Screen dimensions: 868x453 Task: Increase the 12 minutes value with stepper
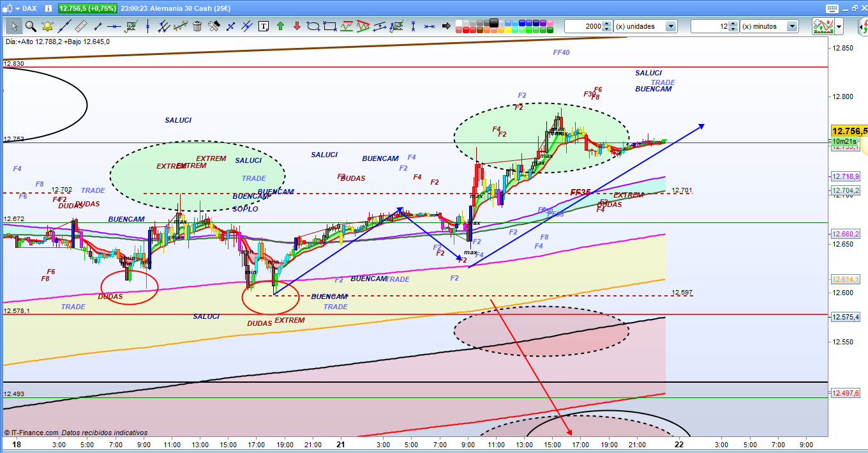[x=734, y=24]
